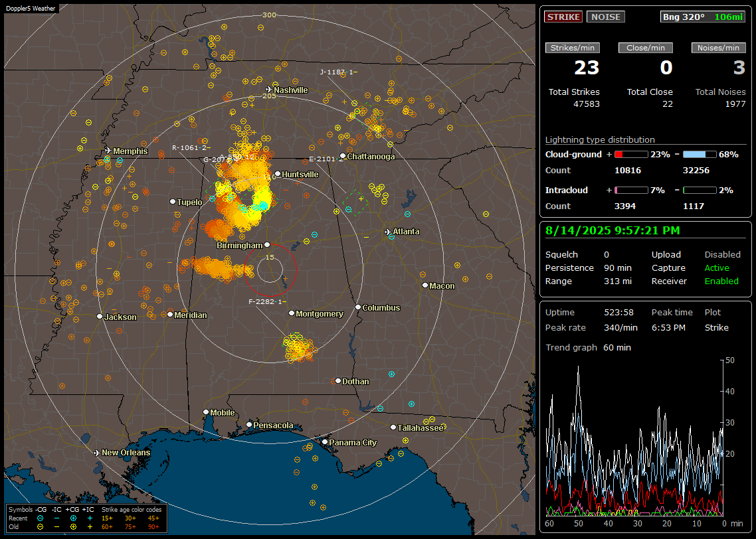This screenshot has height=539, width=756.
Task: Click the Peak rate value 340/min
Action: point(620,327)
